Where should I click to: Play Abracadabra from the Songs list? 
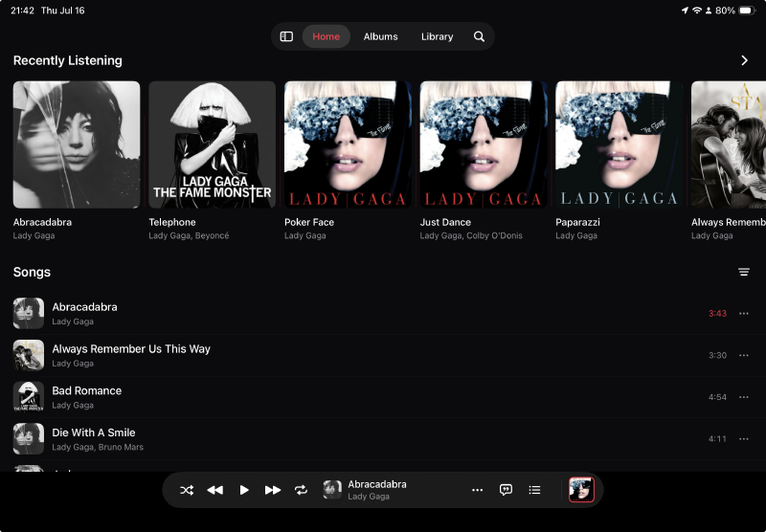[383, 313]
